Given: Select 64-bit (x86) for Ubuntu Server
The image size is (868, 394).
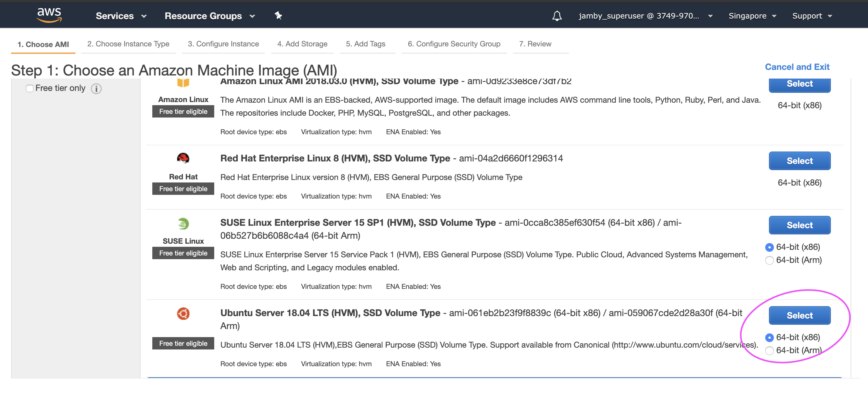Looking at the screenshot, I should (x=769, y=337).
